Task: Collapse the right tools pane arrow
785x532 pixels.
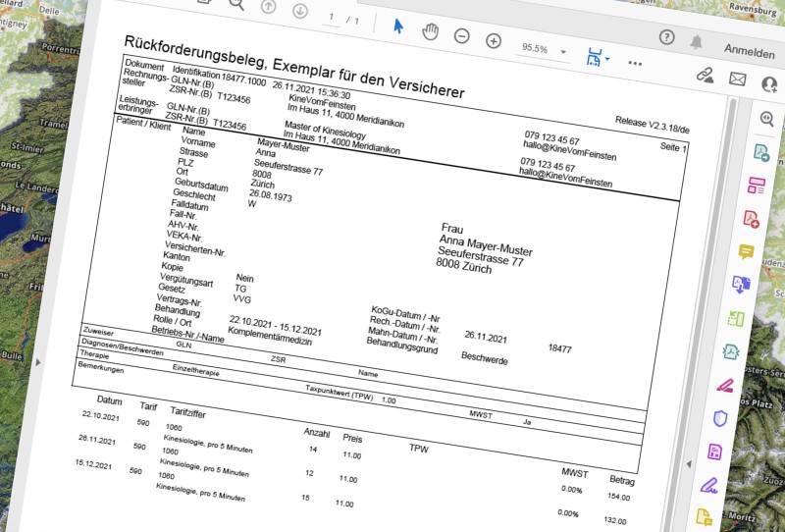Action: (690, 464)
